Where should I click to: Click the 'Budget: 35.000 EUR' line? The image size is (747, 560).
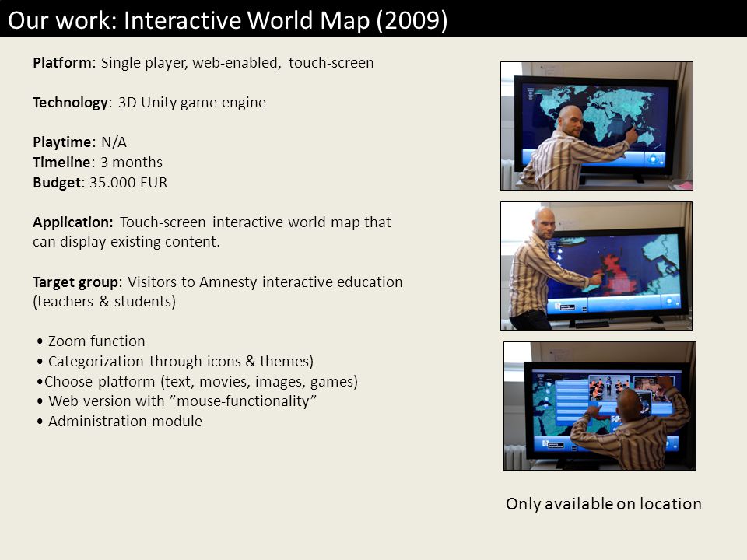pyautogui.click(x=100, y=182)
